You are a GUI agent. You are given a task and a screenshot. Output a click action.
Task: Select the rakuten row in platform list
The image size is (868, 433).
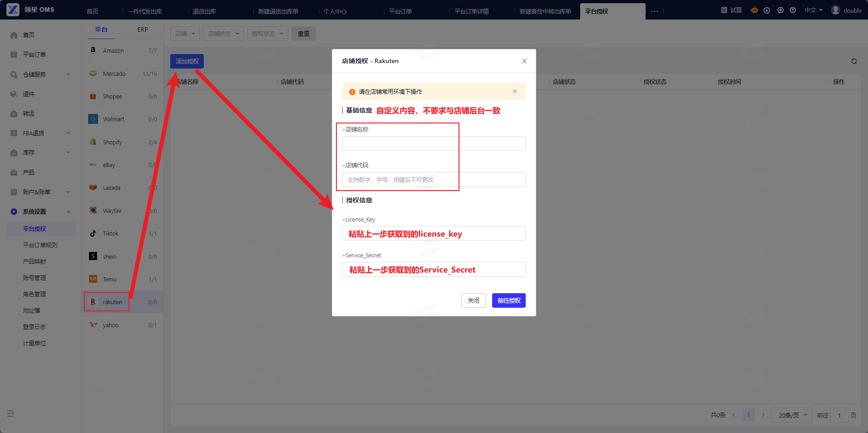pyautogui.click(x=123, y=302)
